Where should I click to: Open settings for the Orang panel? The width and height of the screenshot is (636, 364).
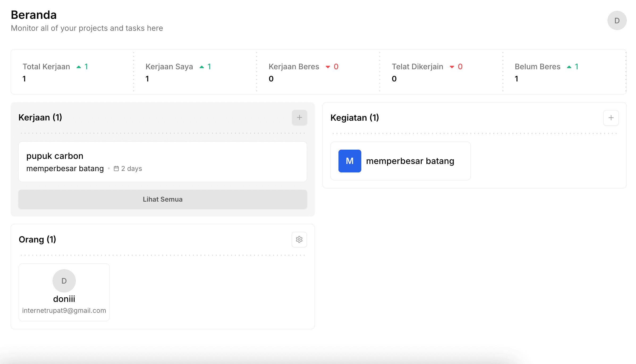click(299, 240)
